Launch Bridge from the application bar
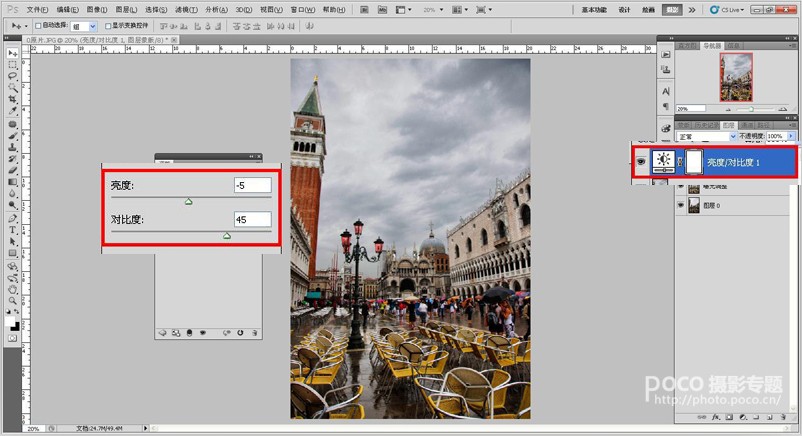Viewport: 802px width, 436px height. [x=364, y=10]
